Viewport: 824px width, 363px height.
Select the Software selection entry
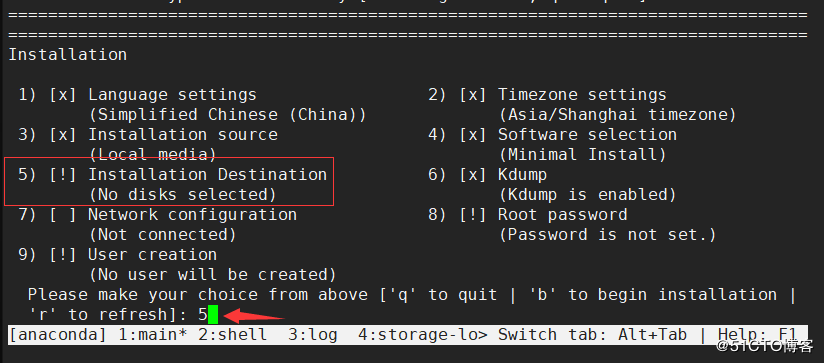(587, 135)
